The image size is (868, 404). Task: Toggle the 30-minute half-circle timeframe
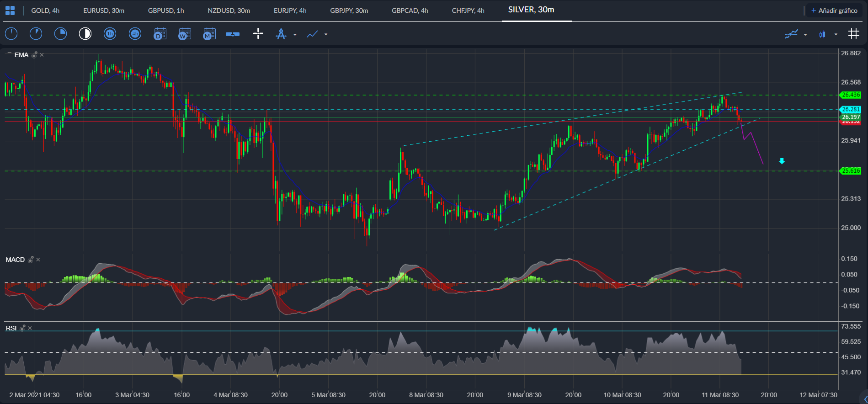[x=85, y=34]
